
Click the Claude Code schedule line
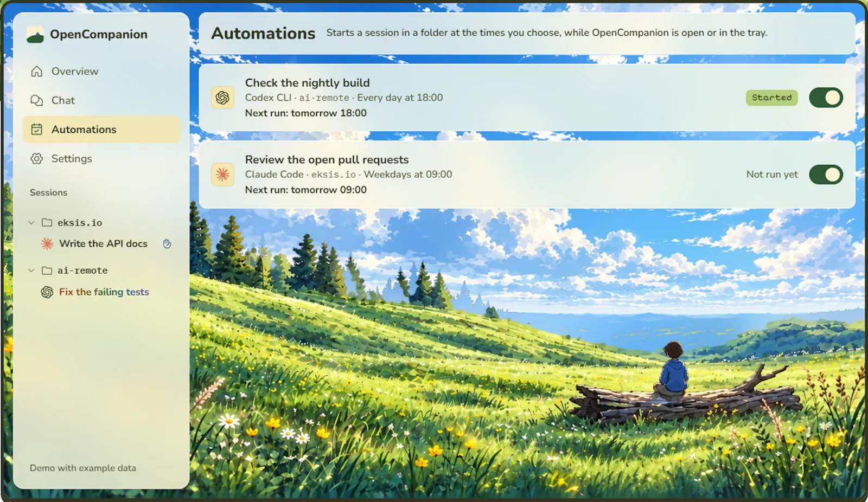pos(348,175)
